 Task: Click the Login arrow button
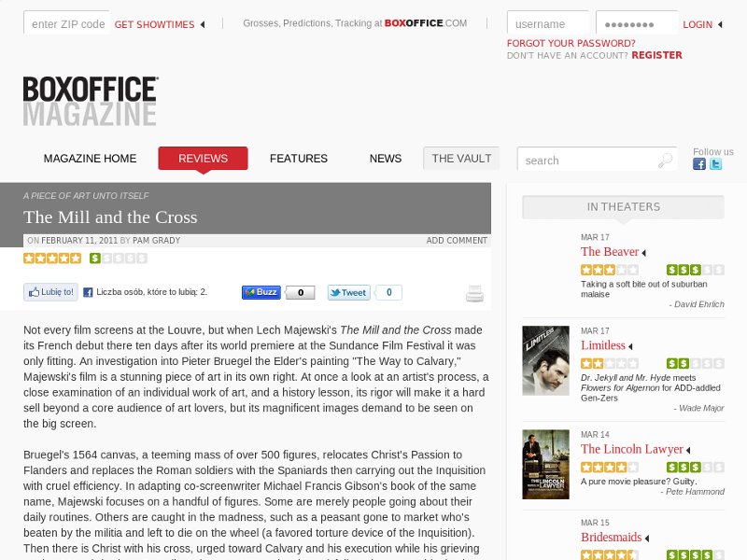coord(719,24)
